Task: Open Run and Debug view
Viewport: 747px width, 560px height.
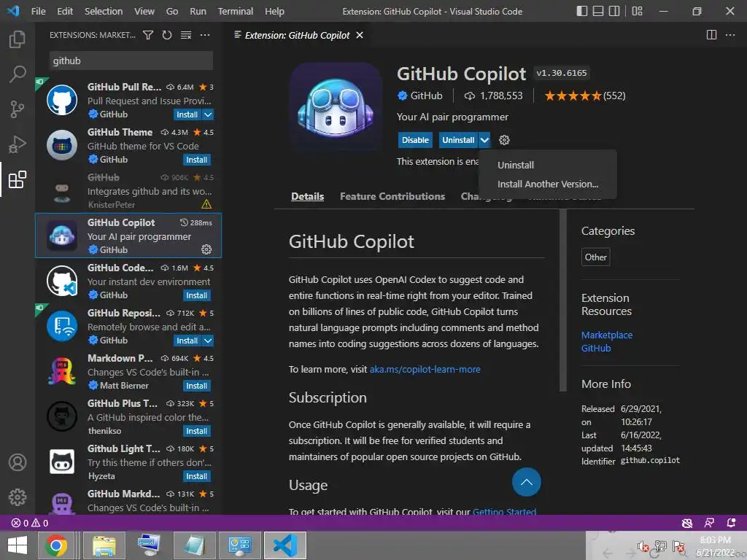Action: click(18, 144)
